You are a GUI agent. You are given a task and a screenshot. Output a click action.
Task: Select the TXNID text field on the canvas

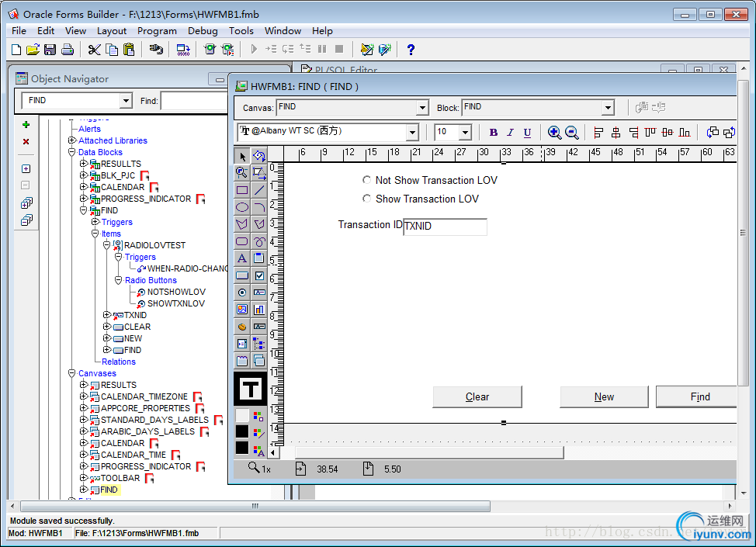coord(445,226)
